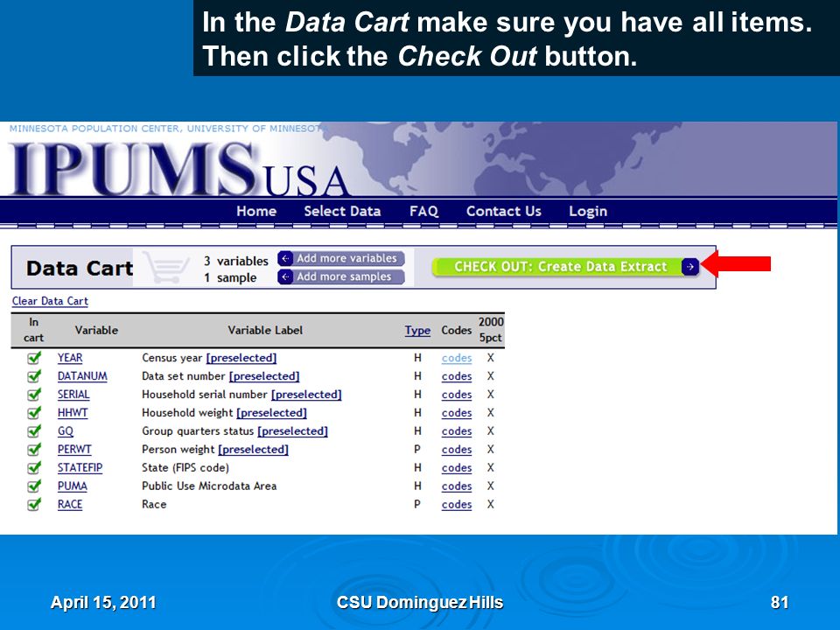The height and width of the screenshot is (630, 840).
Task: Click the Clear Data Cart link
Action: (x=50, y=301)
